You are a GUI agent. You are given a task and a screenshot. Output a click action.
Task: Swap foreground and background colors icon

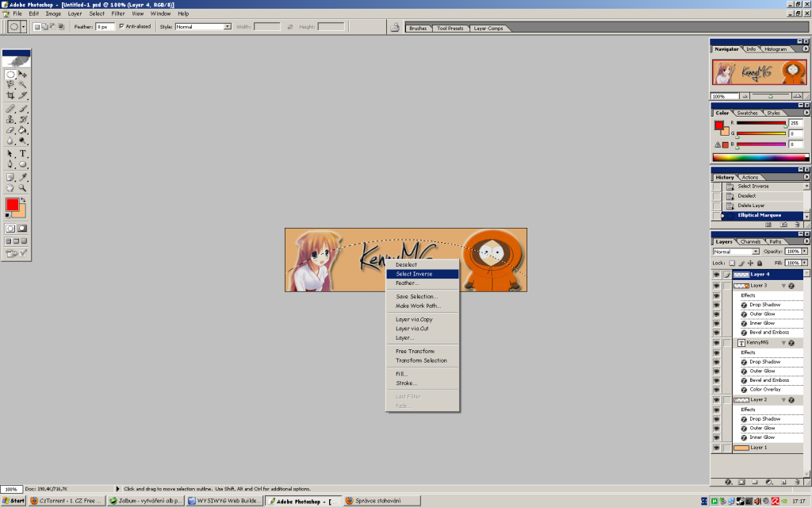click(23, 200)
